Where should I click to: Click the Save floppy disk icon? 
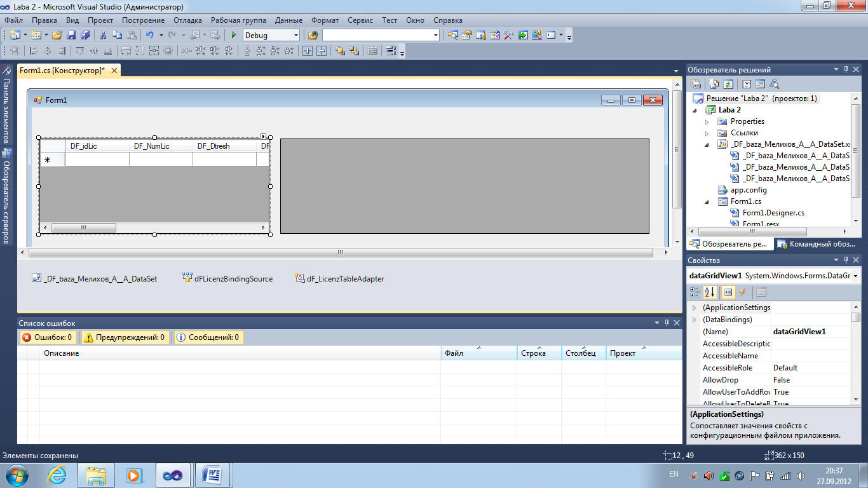pyautogui.click(x=71, y=36)
